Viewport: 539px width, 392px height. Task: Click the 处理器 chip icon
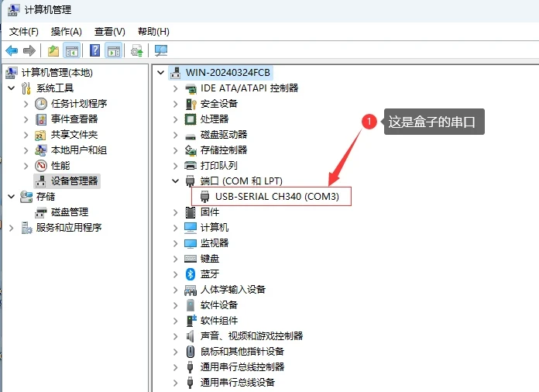(191, 119)
